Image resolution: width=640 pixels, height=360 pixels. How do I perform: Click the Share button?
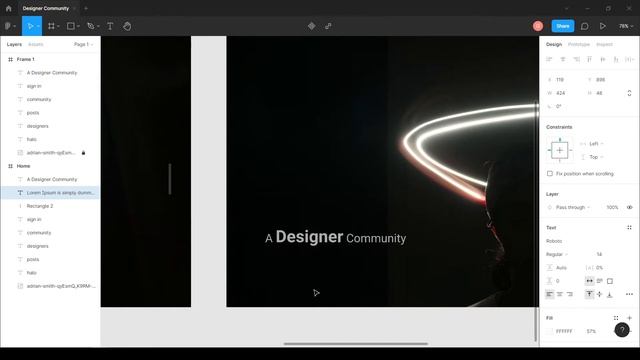coord(563,26)
